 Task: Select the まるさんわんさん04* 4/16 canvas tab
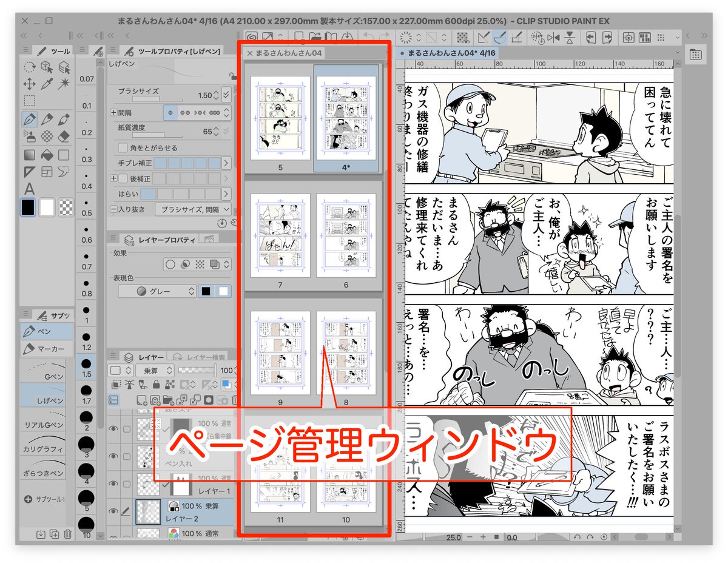click(x=448, y=53)
